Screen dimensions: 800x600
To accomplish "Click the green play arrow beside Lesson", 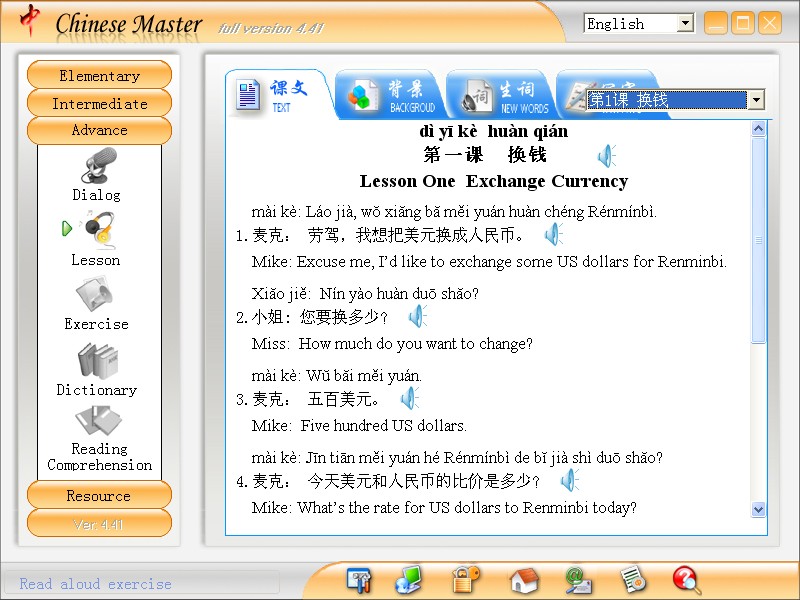I will (x=67, y=228).
